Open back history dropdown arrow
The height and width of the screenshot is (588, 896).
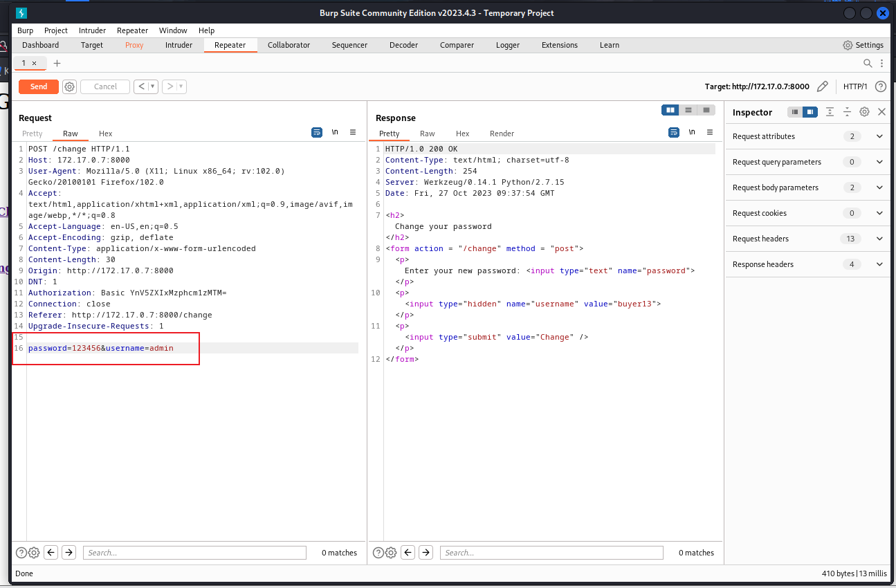[153, 86]
